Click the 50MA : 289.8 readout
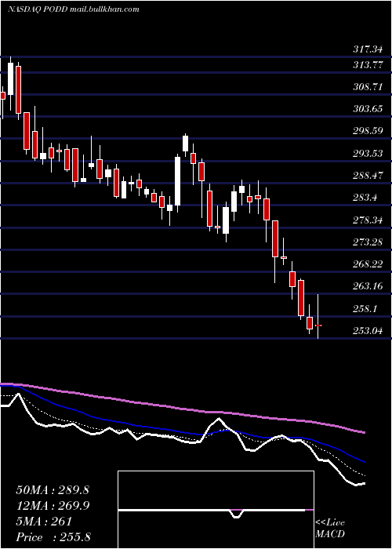Viewport: 392px width, 549px height. pyautogui.click(x=53, y=490)
